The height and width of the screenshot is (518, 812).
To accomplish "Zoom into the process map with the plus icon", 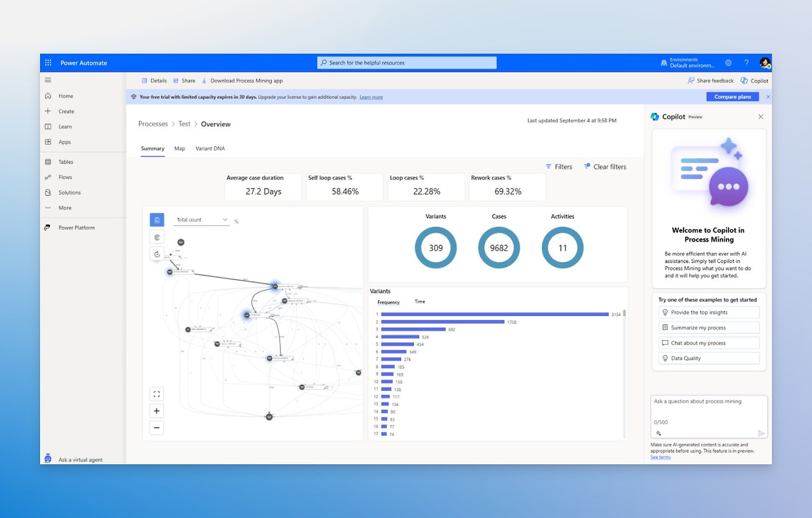I will pos(156,410).
